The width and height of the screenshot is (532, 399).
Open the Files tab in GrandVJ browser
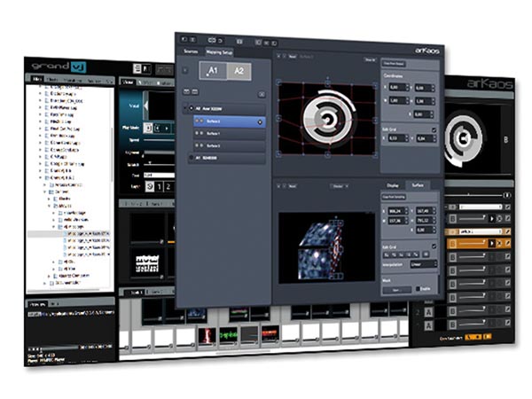pos(36,79)
